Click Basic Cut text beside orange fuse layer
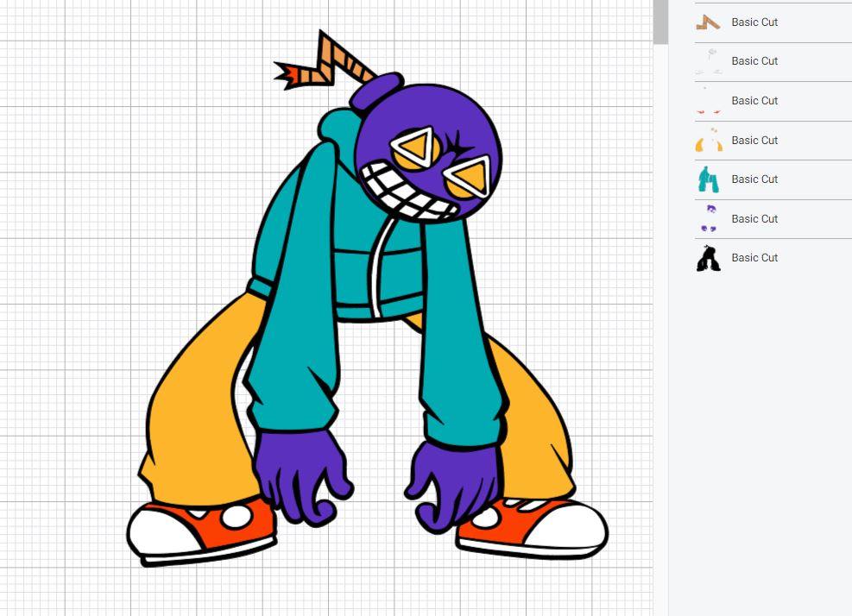Image resolution: width=852 pixels, height=616 pixels. point(754,22)
